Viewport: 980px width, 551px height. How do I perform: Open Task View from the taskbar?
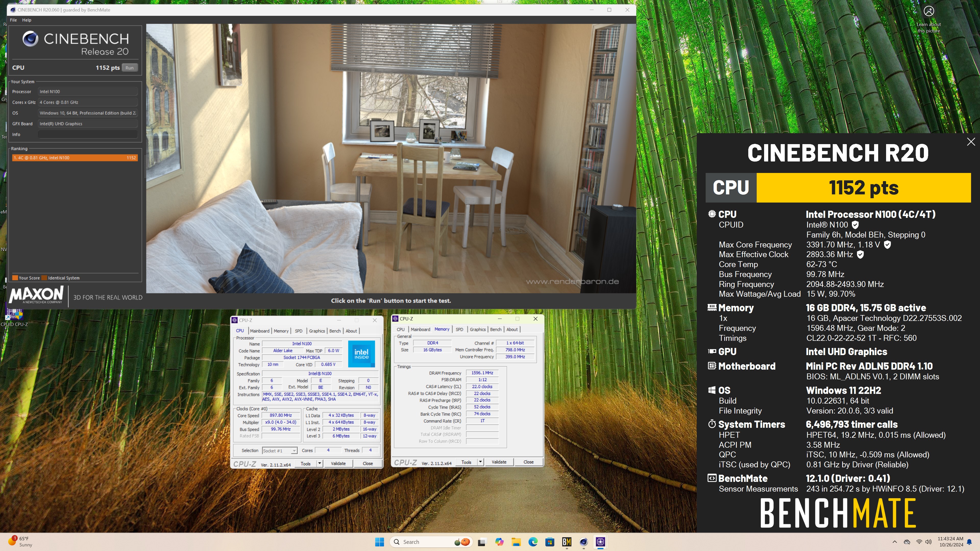click(482, 542)
